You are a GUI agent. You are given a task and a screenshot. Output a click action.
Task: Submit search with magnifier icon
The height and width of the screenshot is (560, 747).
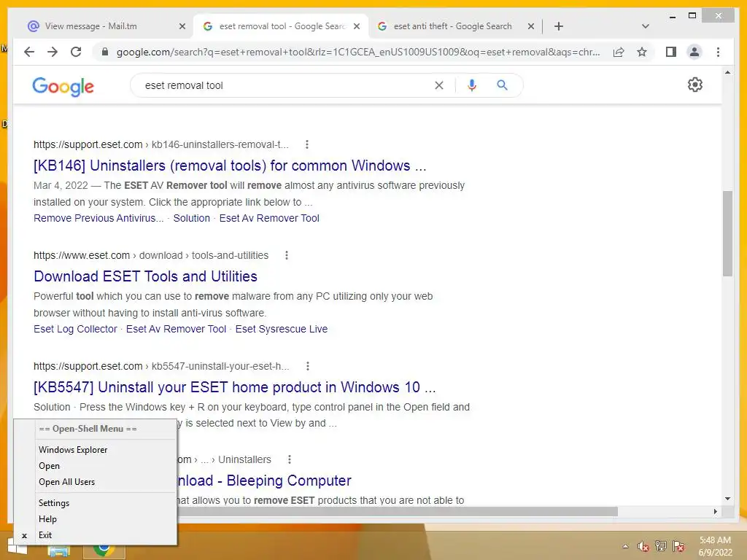(x=502, y=85)
